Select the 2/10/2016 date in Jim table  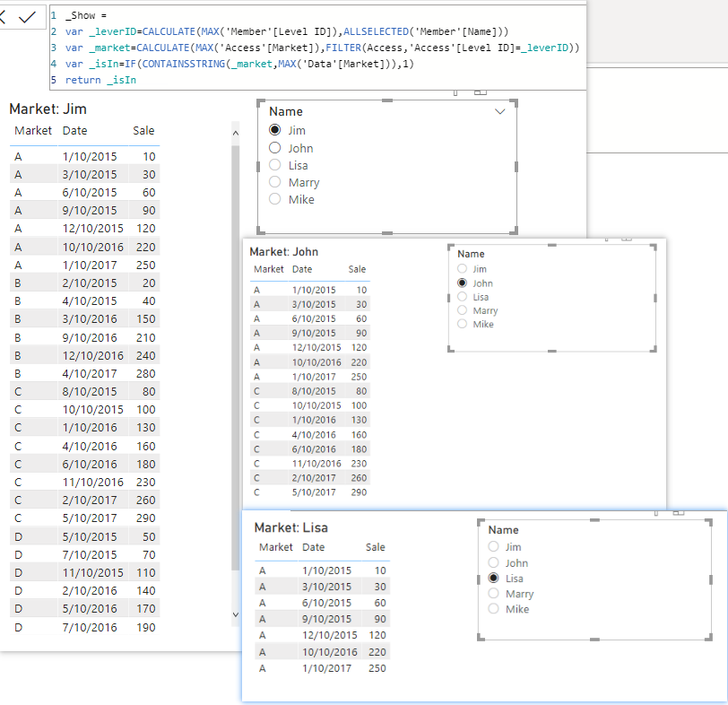90,591
